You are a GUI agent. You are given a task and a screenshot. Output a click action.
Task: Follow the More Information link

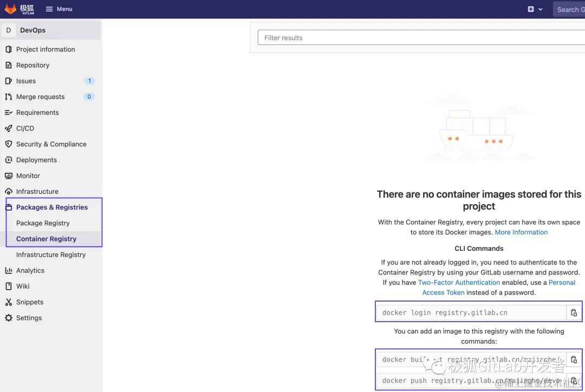click(521, 232)
